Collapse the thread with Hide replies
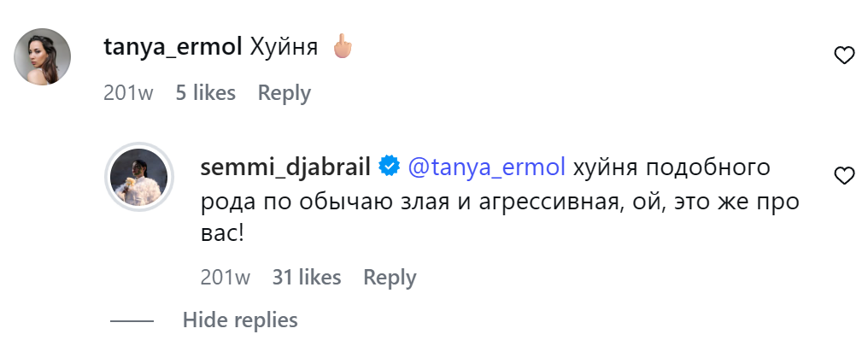 click(x=240, y=320)
